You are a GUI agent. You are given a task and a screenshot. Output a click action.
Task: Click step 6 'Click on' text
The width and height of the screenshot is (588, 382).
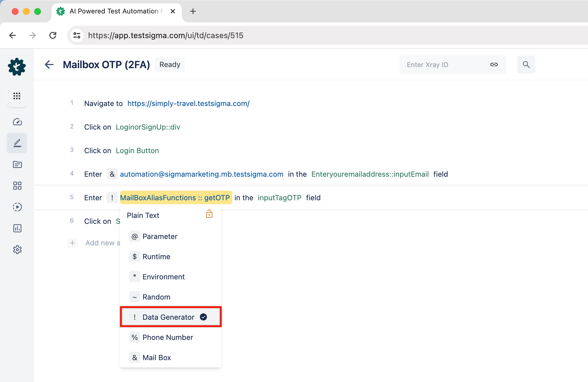98,221
